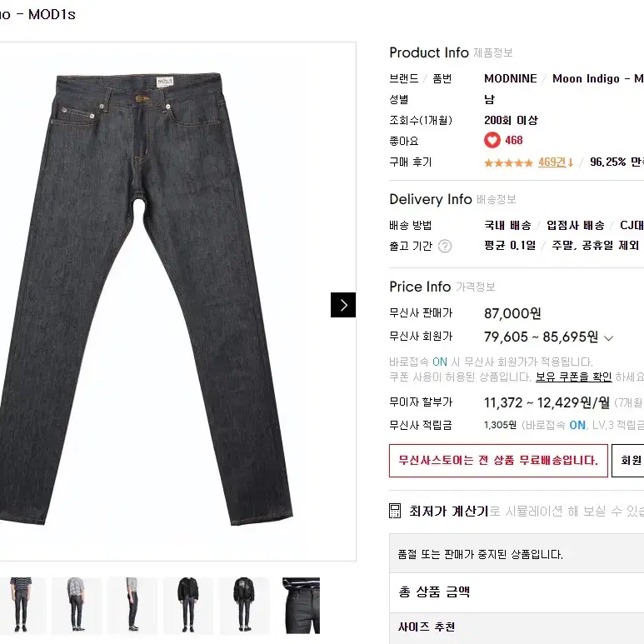The width and height of the screenshot is (644, 644).
Task: Select the third thumbnail showing side view
Action: (132, 605)
